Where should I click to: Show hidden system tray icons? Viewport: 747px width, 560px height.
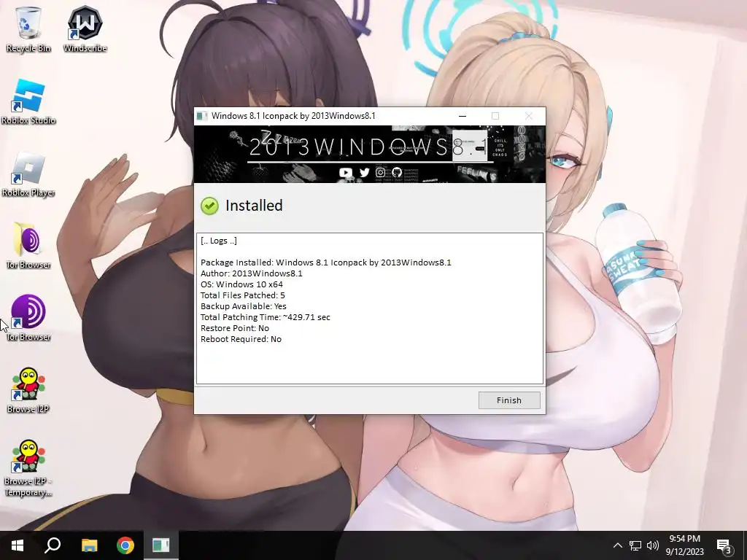617,545
